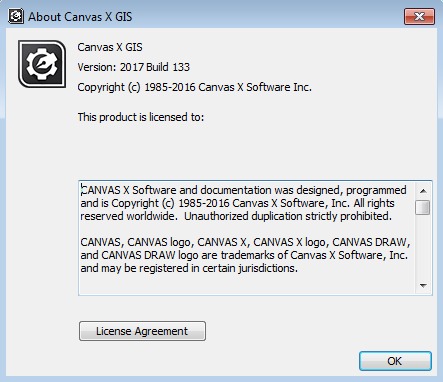This screenshot has height=382, width=443.
Task: Click the scrollbar down arrow in the text box
Action: pos(423,286)
